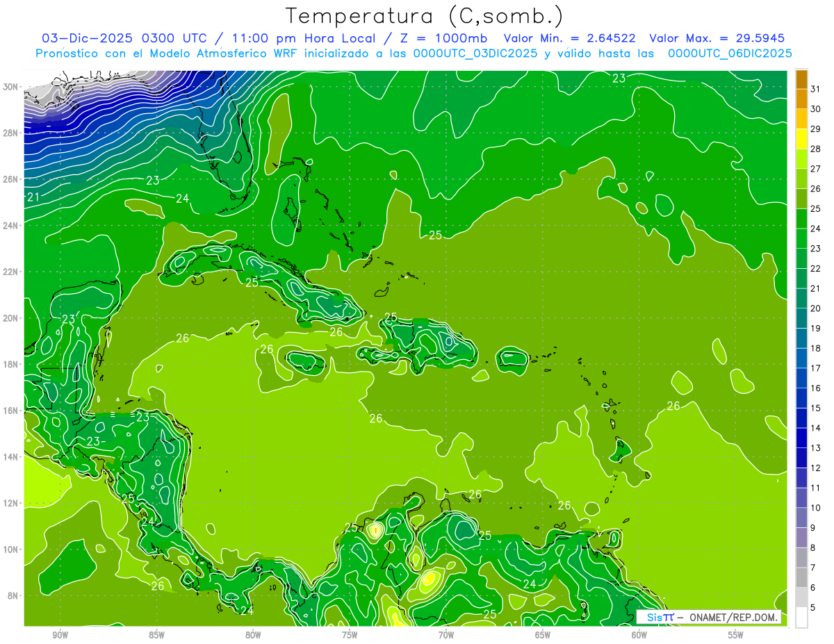The width and height of the screenshot is (834, 644).
Task: Click the dark orange legend swatch above 31
Action: pyautogui.click(x=801, y=79)
